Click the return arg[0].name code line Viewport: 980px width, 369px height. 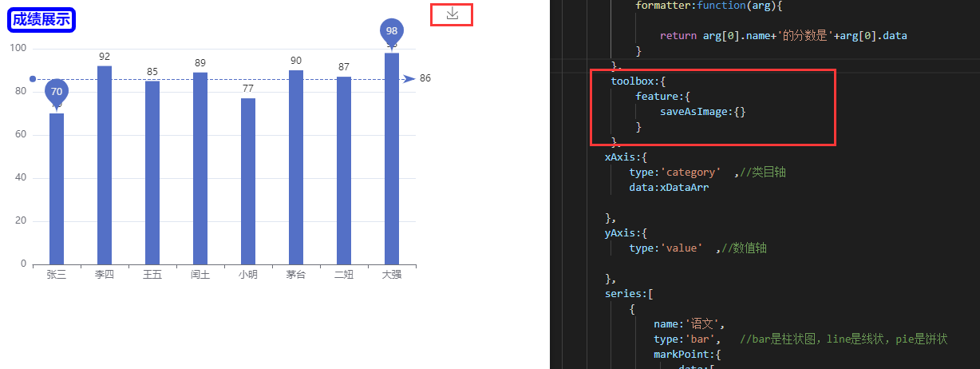point(784,36)
